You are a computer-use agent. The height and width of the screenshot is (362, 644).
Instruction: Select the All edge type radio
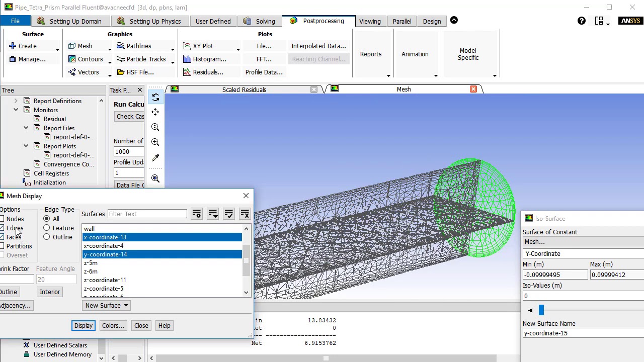(47, 219)
